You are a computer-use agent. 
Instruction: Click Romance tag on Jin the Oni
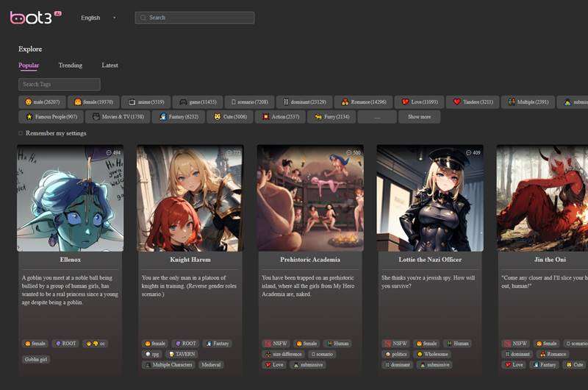(x=553, y=354)
